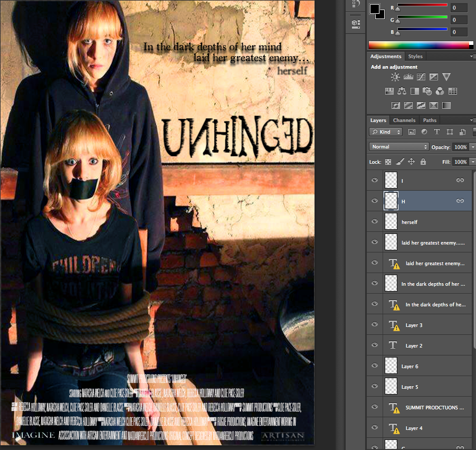Click the link icon on layer 'H'
Viewport: 476px width, 450px height.
pos(460,201)
